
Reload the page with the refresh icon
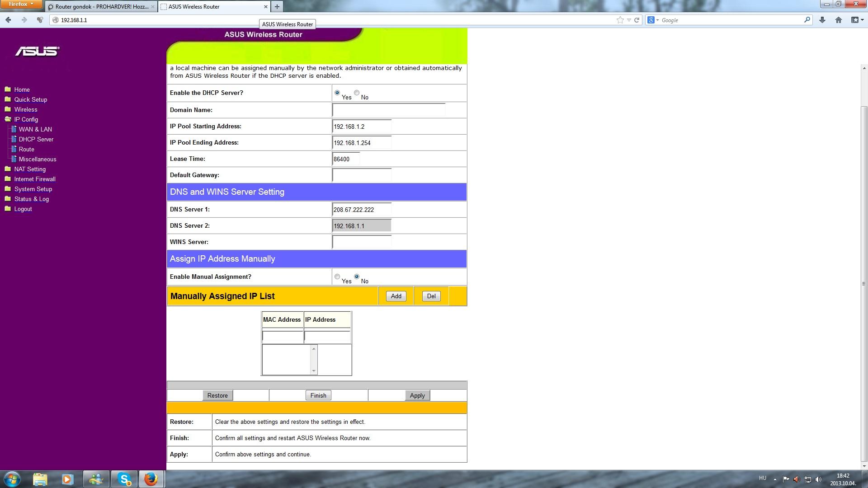(x=637, y=20)
